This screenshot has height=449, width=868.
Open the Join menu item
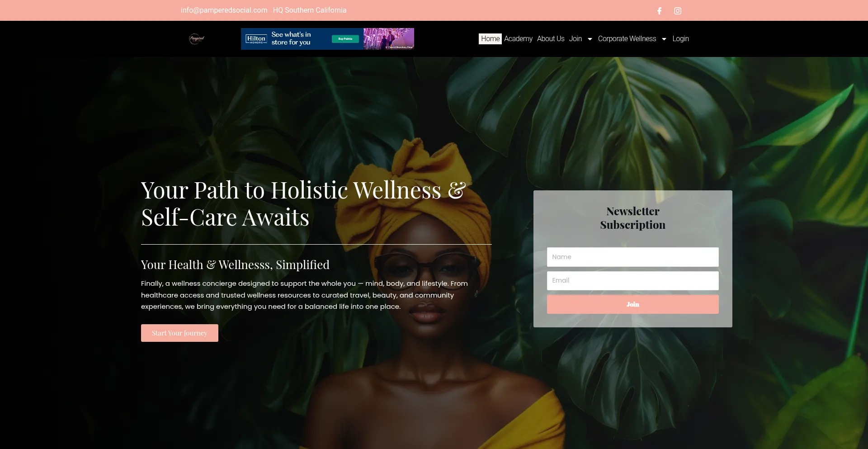(x=575, y=39)
